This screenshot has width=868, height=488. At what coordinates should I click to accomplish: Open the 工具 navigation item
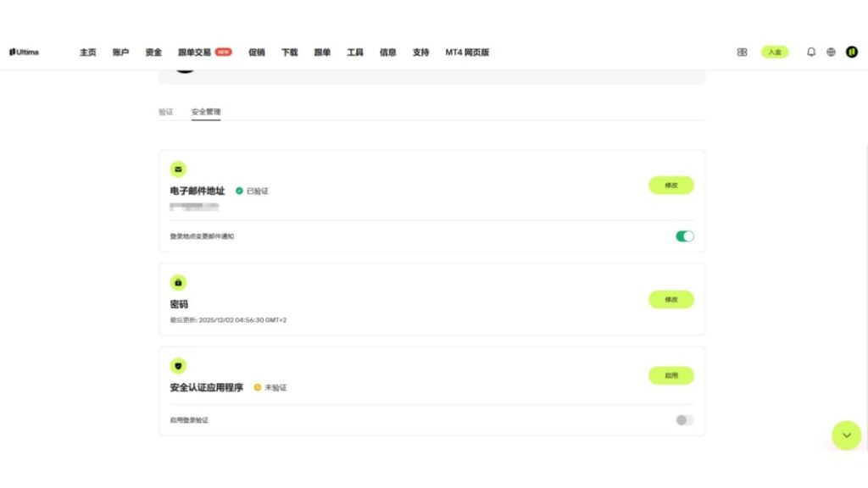(x=355, y=52)
